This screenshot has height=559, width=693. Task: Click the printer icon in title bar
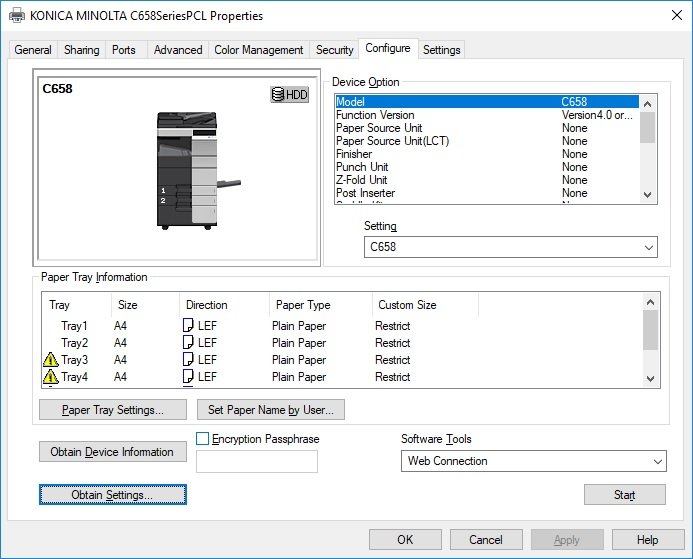17,15
